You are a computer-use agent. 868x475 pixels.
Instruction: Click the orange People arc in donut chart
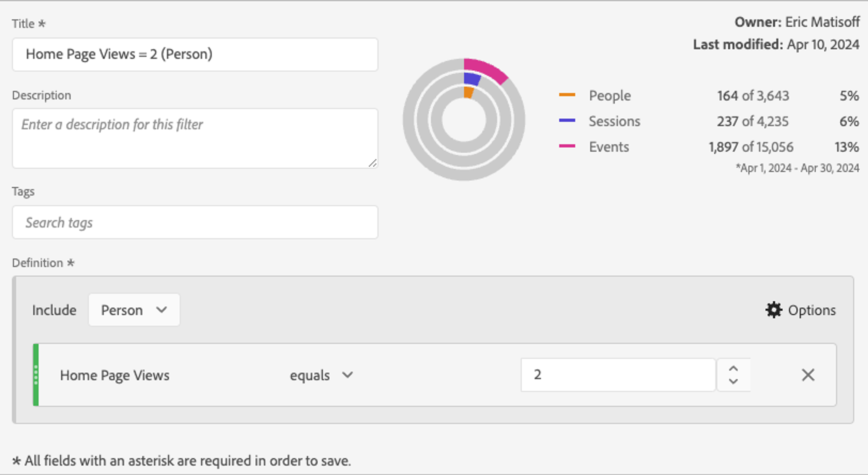[x=468, y=92]
